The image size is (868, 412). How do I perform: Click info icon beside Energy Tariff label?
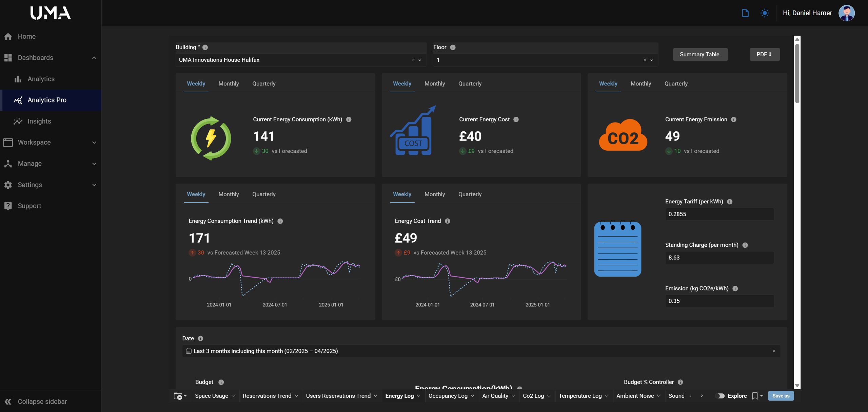click(730, 202)
